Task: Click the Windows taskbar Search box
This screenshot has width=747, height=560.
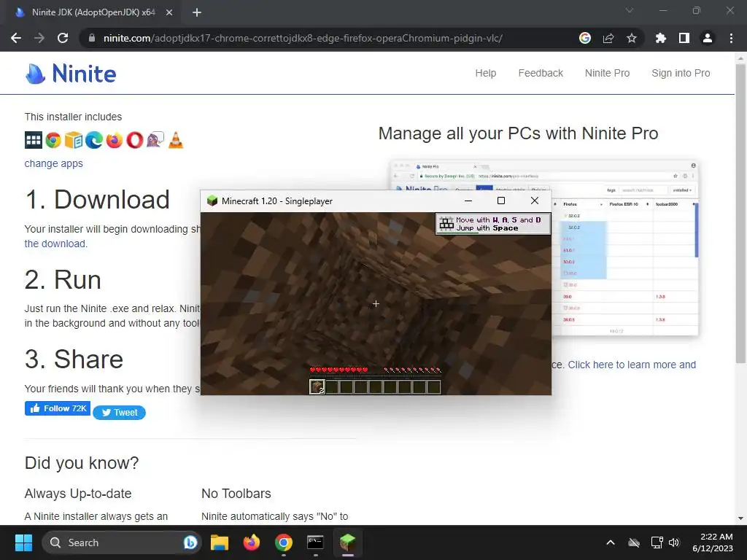Action: tap(122, 542)
